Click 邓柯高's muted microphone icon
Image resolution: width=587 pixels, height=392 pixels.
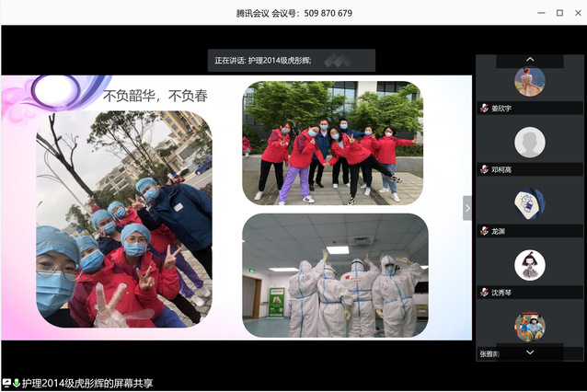pyautogui.click(x=484, y=169)
